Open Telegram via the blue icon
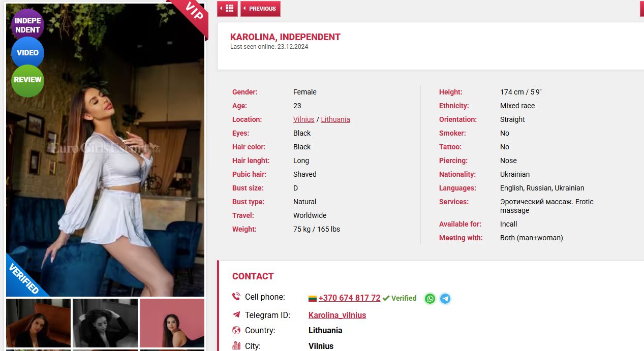Screen dimensions: 644x351 (x=445, y=299)
